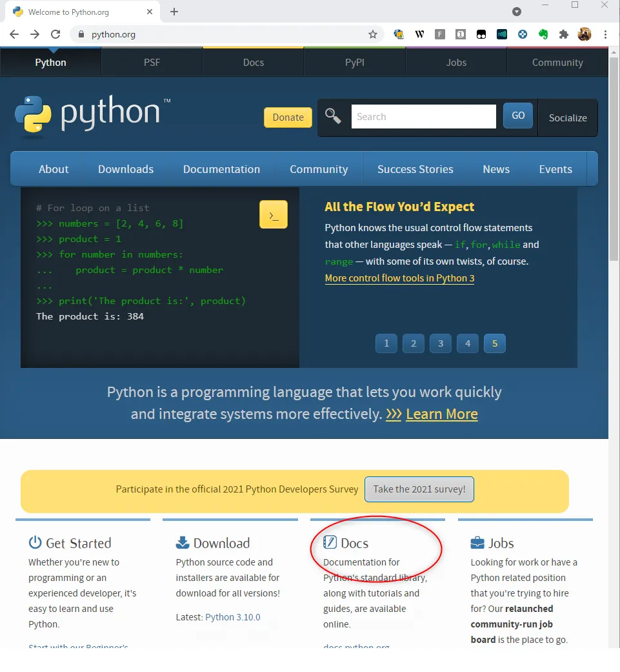
Task: Bookmark this page with star icon
Action: (x=373, y=35)
